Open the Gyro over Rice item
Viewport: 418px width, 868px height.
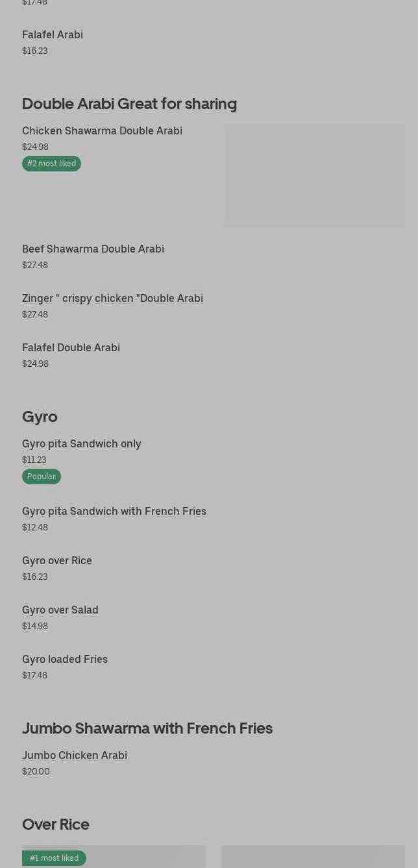pos(57,561)
